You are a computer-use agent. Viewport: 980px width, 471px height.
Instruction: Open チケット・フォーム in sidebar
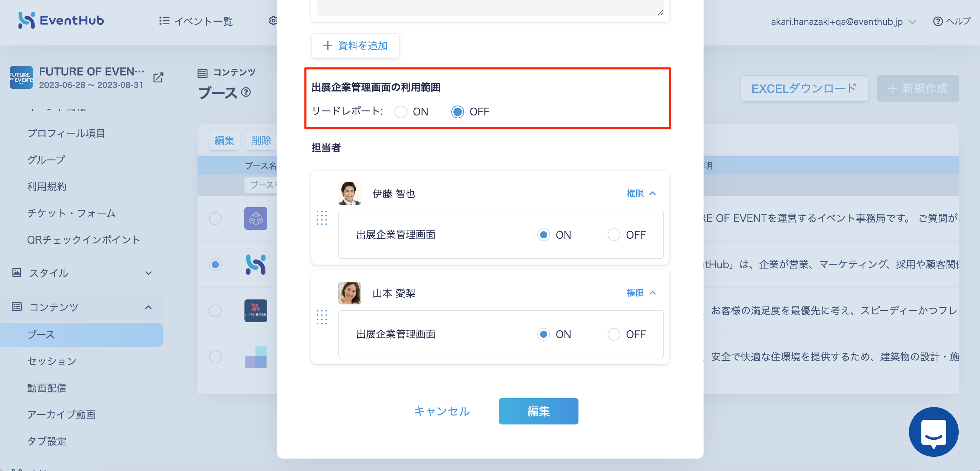pos(71,213)
